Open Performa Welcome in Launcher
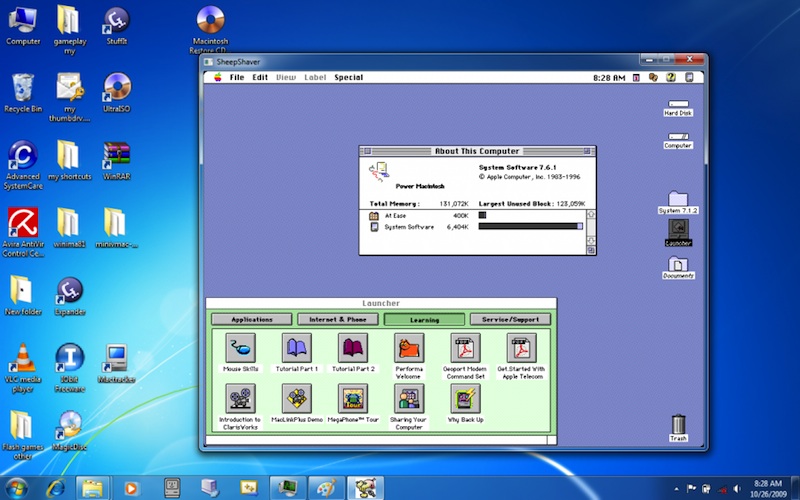Image resolution: width=800 pixels, height=500 pixels. pos(409,349)
